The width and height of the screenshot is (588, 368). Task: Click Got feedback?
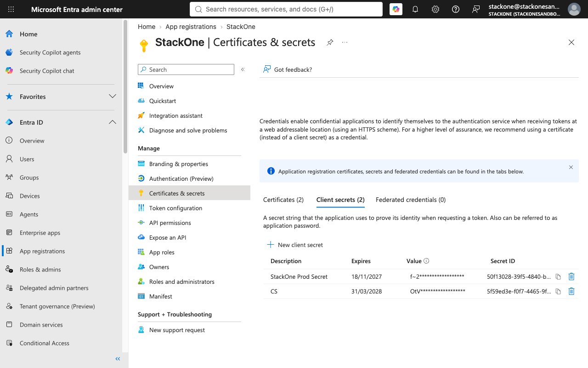click(x=288, y=69)
